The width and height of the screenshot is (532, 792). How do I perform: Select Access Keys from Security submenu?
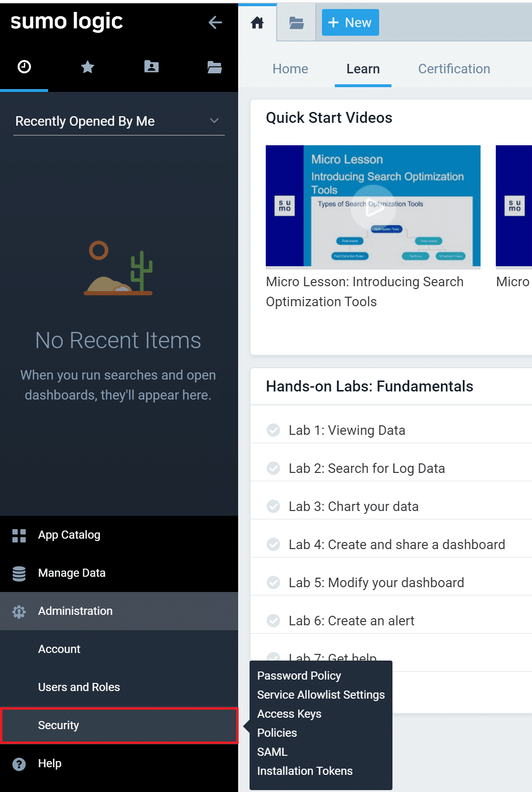289,714
